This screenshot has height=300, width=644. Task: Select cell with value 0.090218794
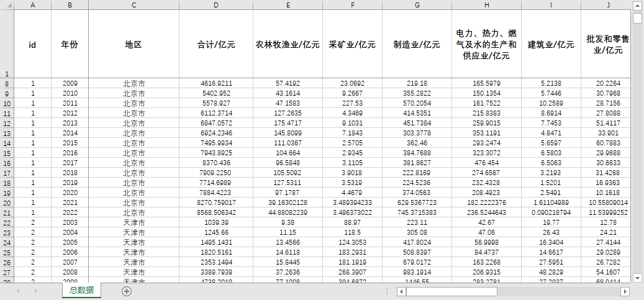click(551, 212)
